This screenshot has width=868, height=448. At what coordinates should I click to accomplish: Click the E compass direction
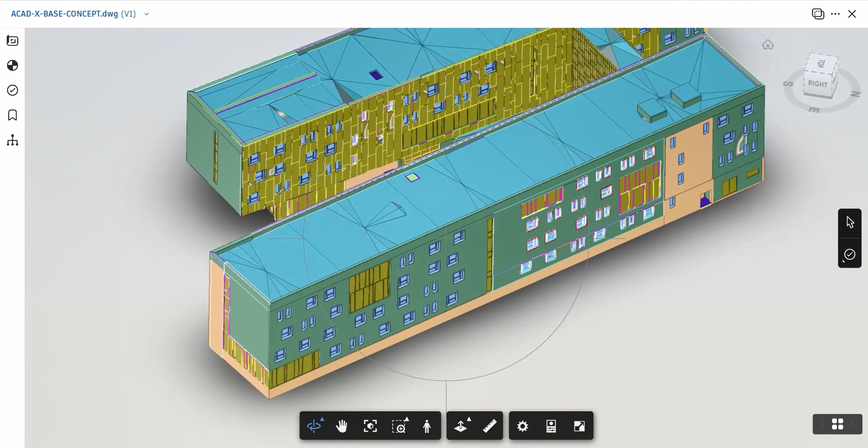(x=814, y=110)
